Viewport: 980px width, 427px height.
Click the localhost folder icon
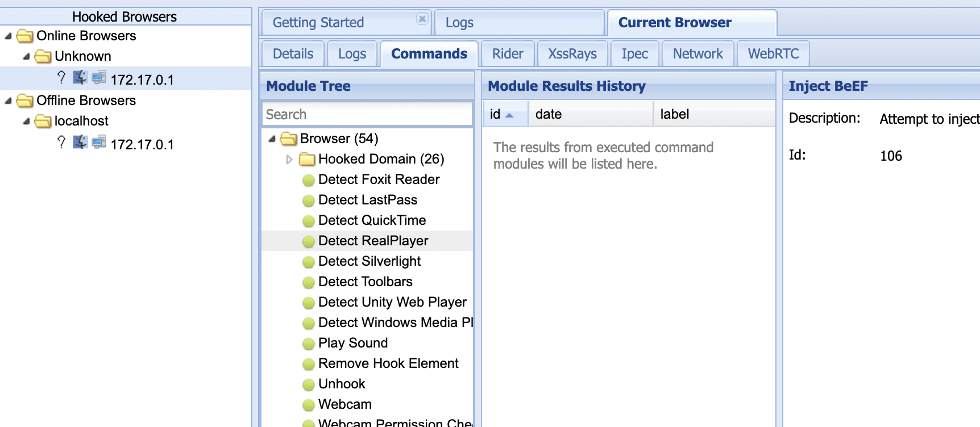pyautogui.click(x=43, y=122)
